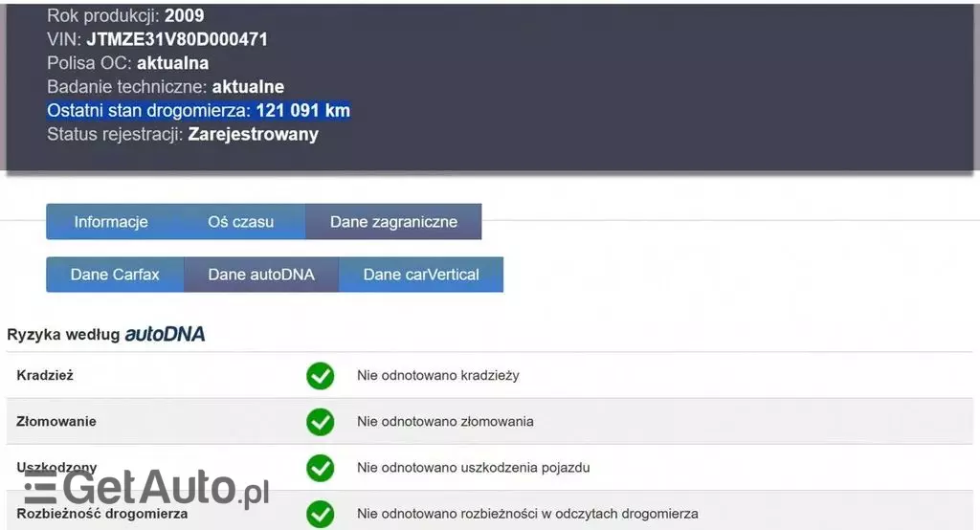Click the text Nie odnotowano złomowania

point(445,422)
